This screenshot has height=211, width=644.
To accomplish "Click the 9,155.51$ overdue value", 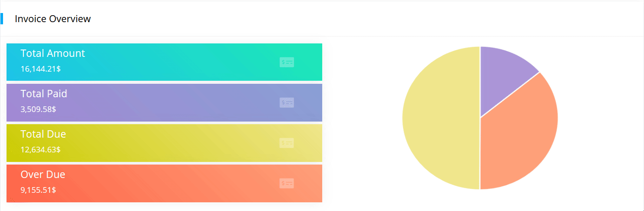I will [x=38, y=190].
